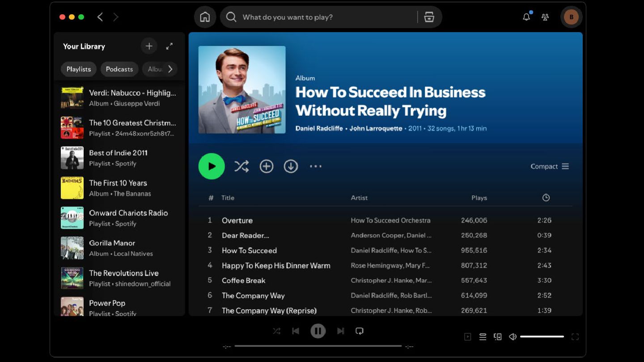Screen dimensions: 644x362
Task: Toggle shuffle in the player bar
Action: pos(277,331)
